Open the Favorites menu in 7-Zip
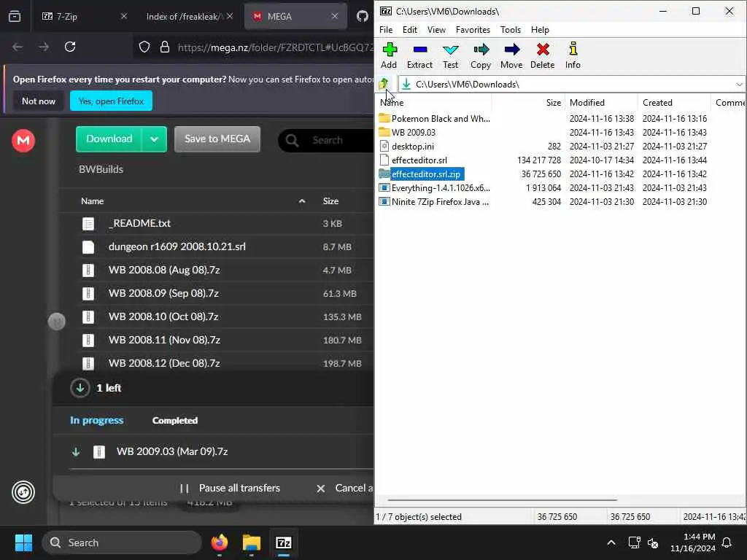Viewport: 747px width, 560px height. point(473,29)
